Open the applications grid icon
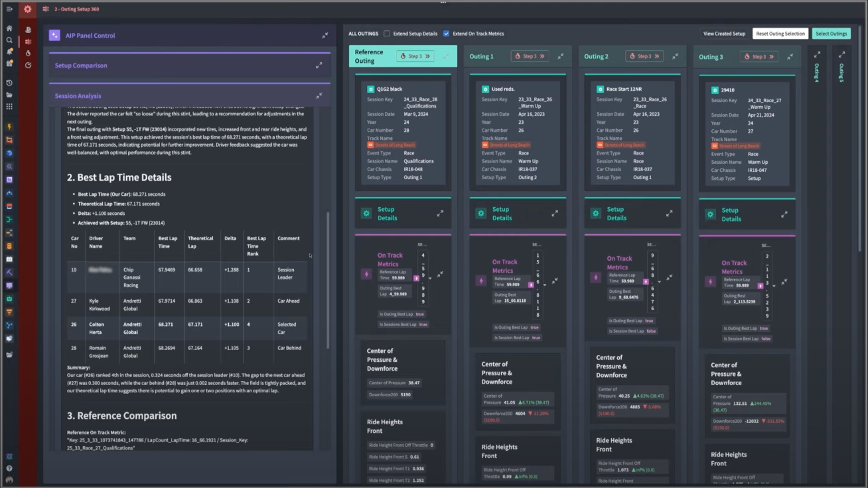Screen dimensions: 868x488 pyautogui.click(x=9, y=107)
